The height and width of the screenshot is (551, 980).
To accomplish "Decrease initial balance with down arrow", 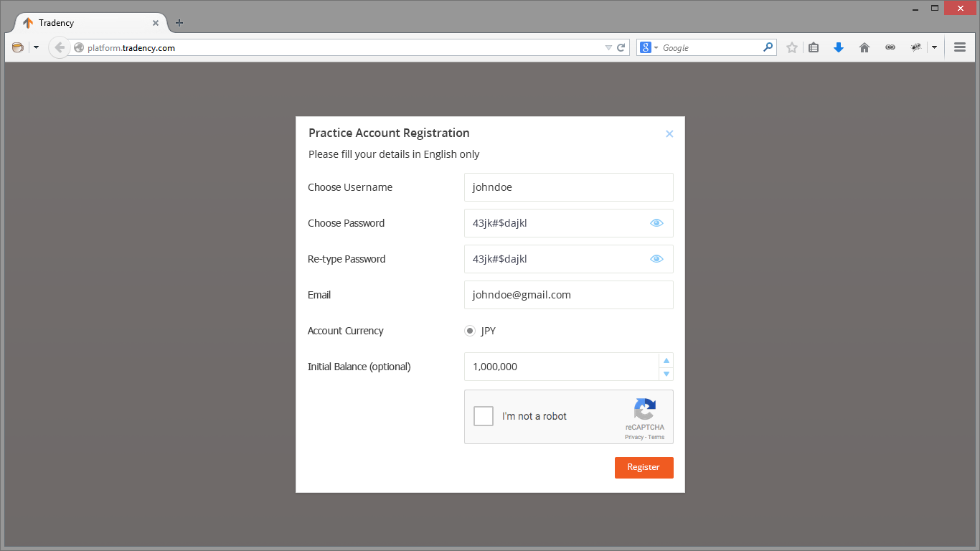I will pyautogui.click(x=666, y=374).
